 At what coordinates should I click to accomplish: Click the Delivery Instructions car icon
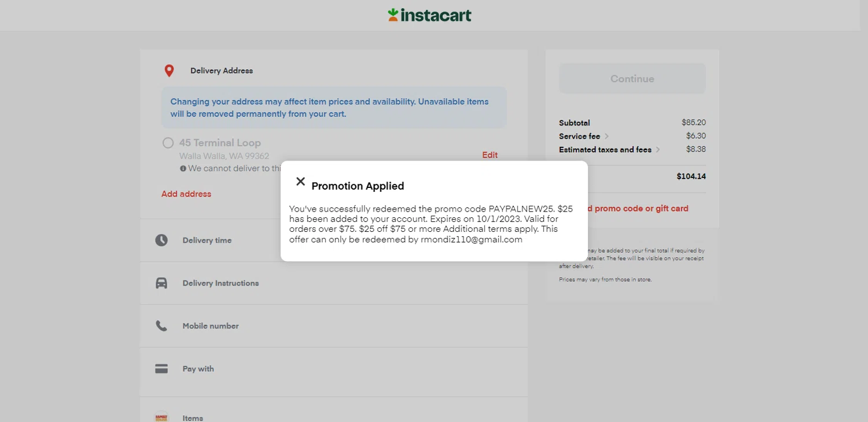coord(161,283)
